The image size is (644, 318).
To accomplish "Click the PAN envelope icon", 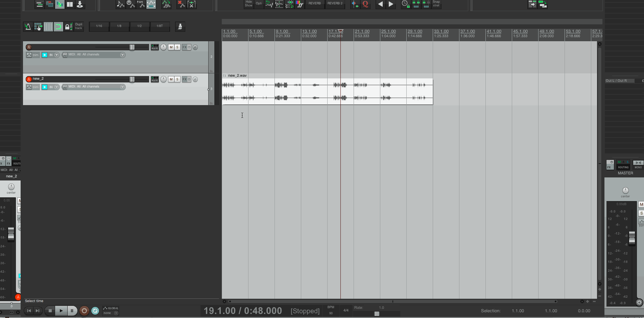I will 141,4.
